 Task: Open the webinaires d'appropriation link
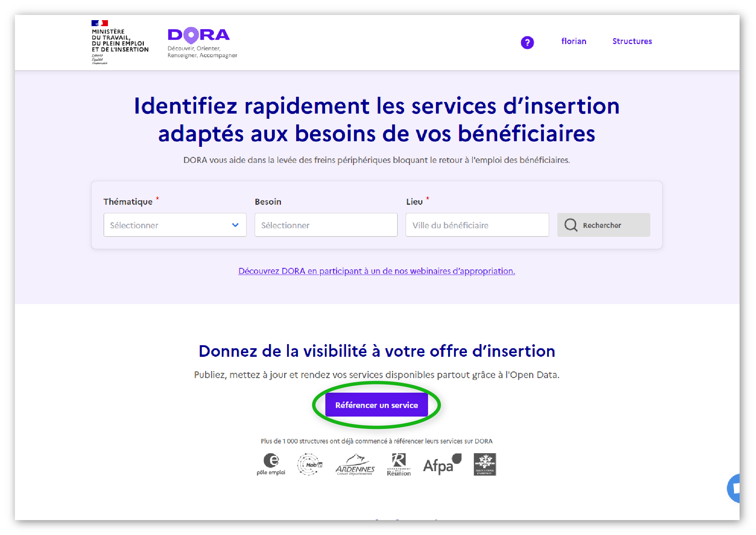(377, 271)
